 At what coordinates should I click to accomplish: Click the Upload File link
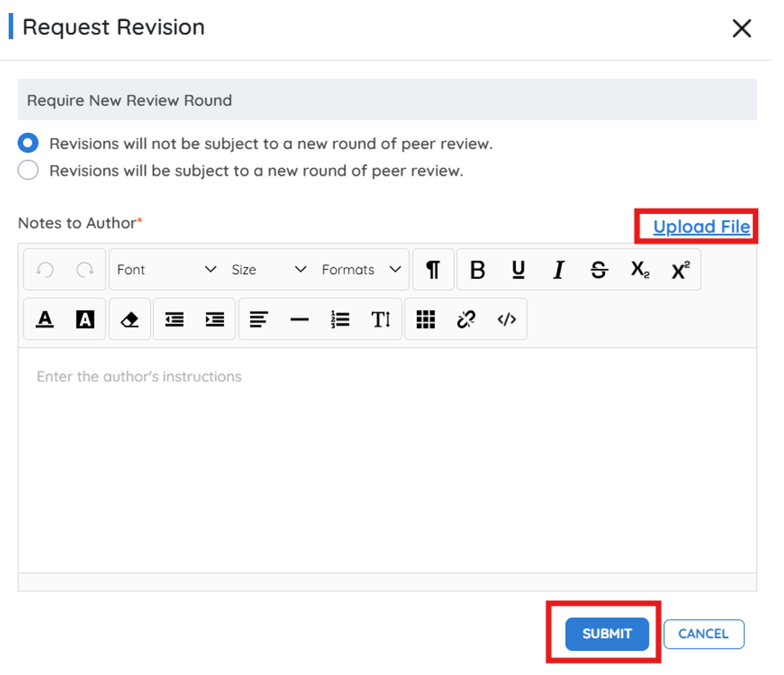(x=701, y=226)
